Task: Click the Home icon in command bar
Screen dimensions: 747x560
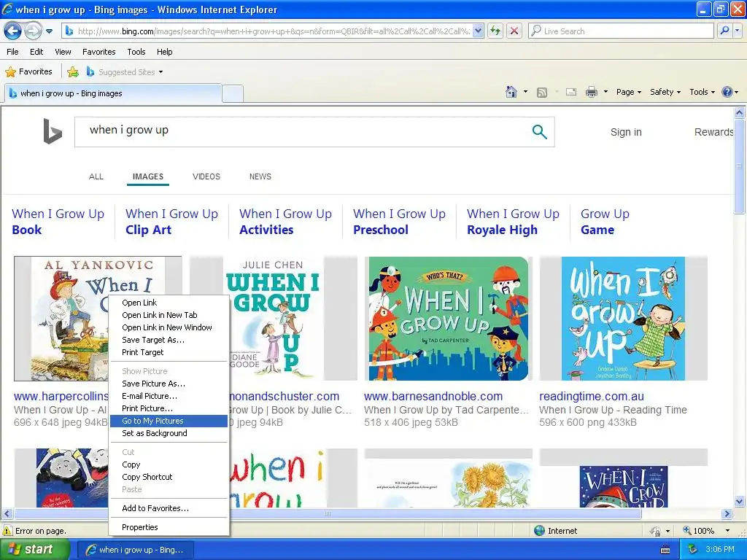Action: (511, 92)
